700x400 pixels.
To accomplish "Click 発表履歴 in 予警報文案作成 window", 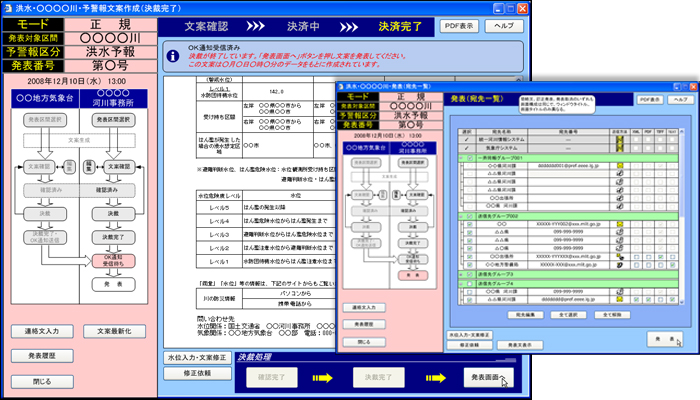I will (x=42, y=356).
